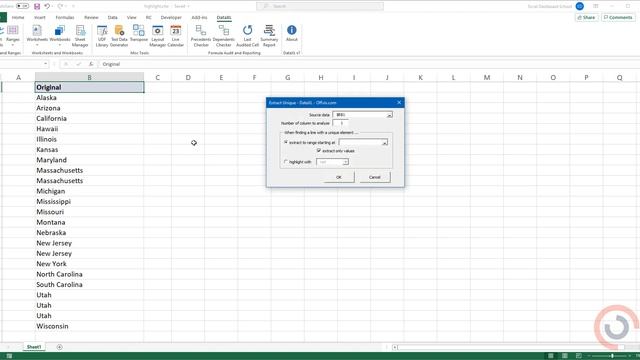Open the Customize Quick Access Toolbar arrow
Screen dimensions: 640x360
tap(73, 6)
